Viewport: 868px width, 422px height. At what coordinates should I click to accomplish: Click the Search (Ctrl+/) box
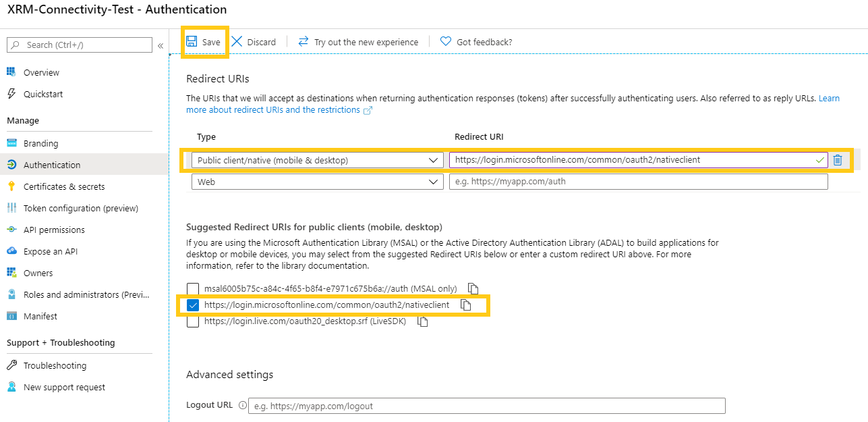[80, 45]
